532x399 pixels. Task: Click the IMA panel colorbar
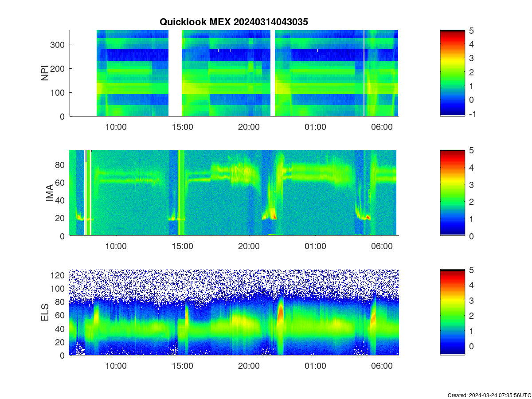coord(453,193)
